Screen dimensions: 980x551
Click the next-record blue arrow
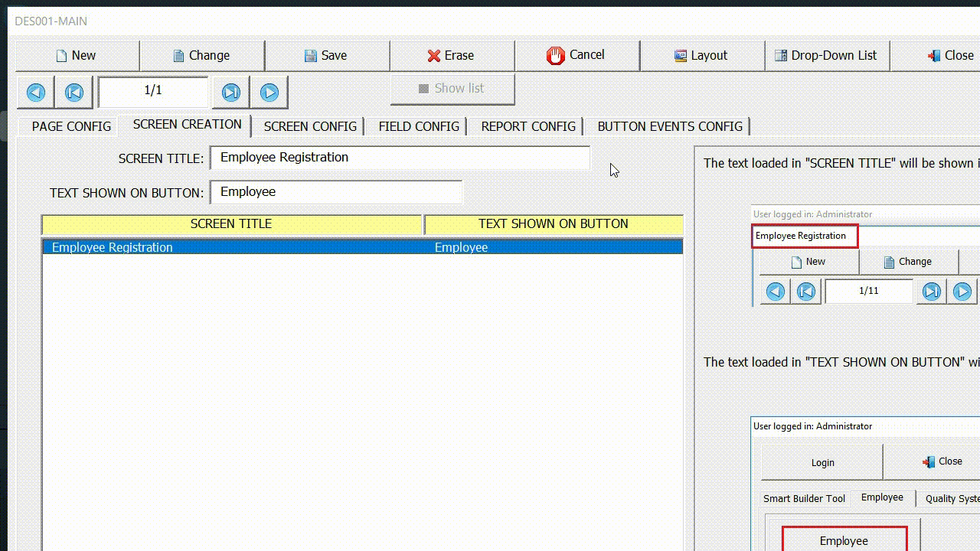tap(269, 92)
